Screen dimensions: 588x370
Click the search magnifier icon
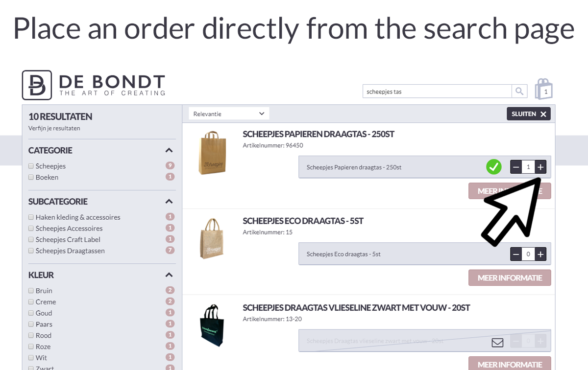[x=519, y=91]
